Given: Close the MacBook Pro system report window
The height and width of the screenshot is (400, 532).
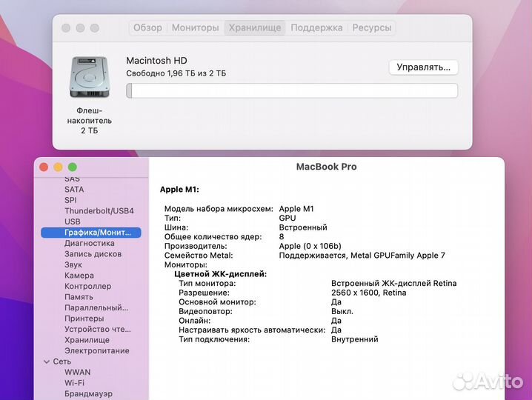Looking at the screenshot, I should click(x=44, y=167).
